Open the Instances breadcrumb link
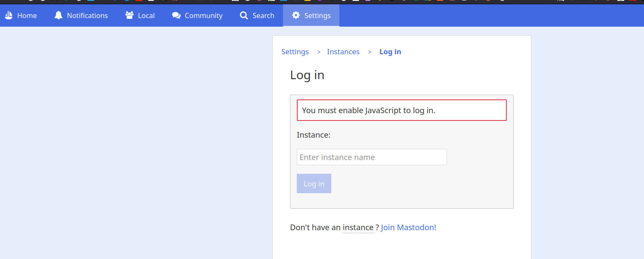644x259 pixels. (343, 52)
